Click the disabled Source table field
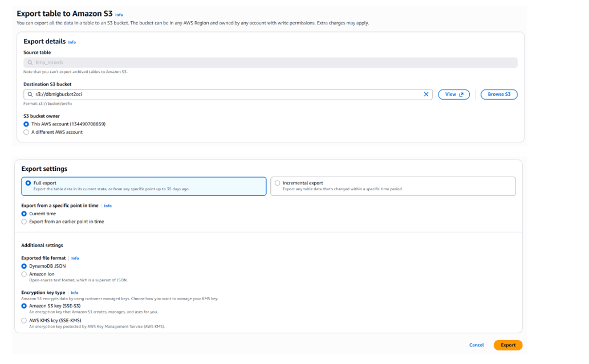589x364 pixels. point(270,63)
